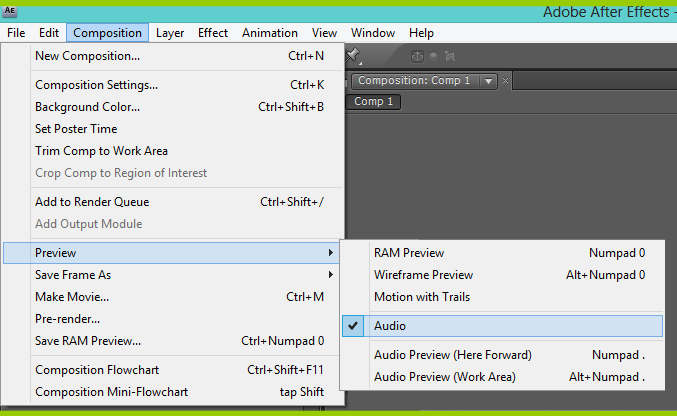The width and height of the screenshot is (677, 416).
Task: Start RAM Preview from submenu
Action: coord(503,253)
